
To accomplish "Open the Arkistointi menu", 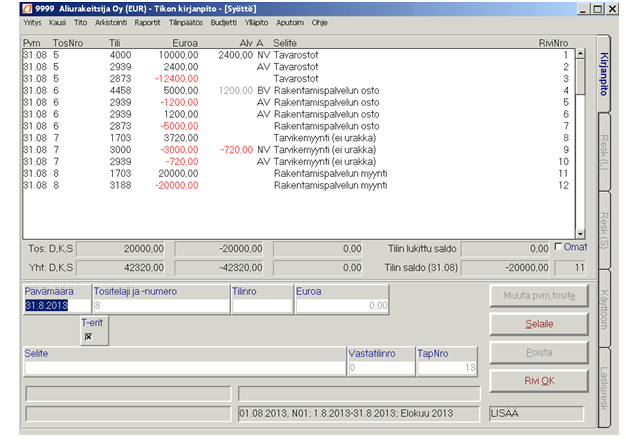I will pyautogui.click(x=111, y=23).
